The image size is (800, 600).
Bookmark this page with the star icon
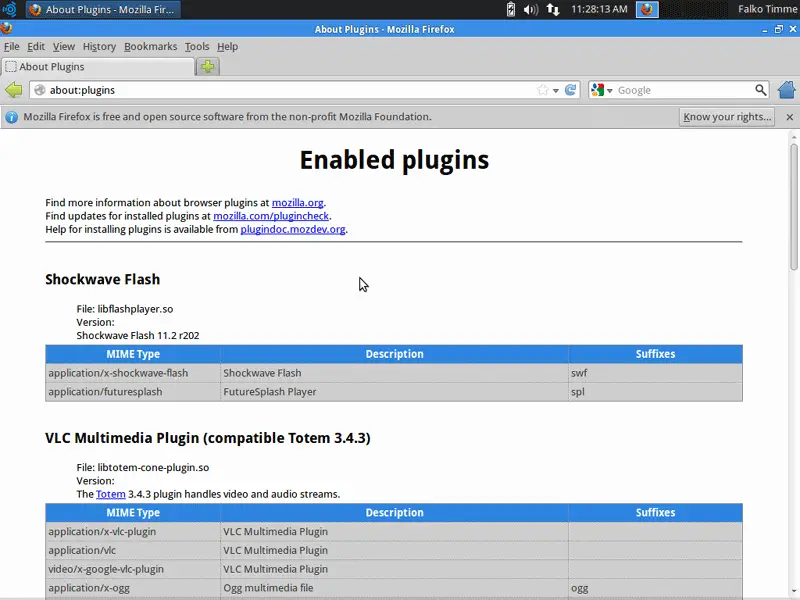tap(542, 90)
